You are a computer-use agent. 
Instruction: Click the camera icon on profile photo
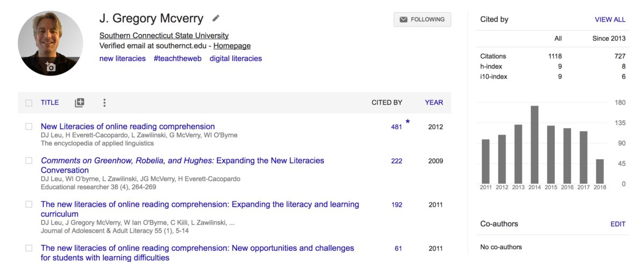click(50, 67)
